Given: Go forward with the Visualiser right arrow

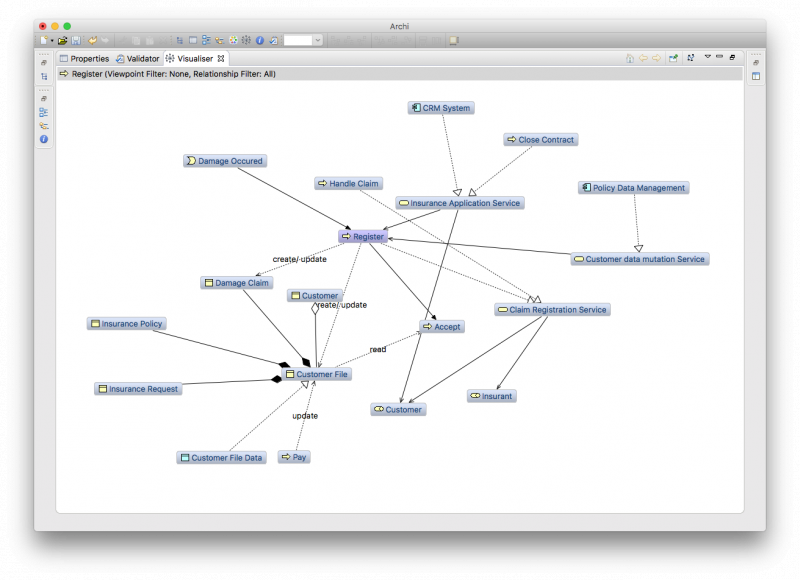Looking at the screenshot, I should 657,58.
